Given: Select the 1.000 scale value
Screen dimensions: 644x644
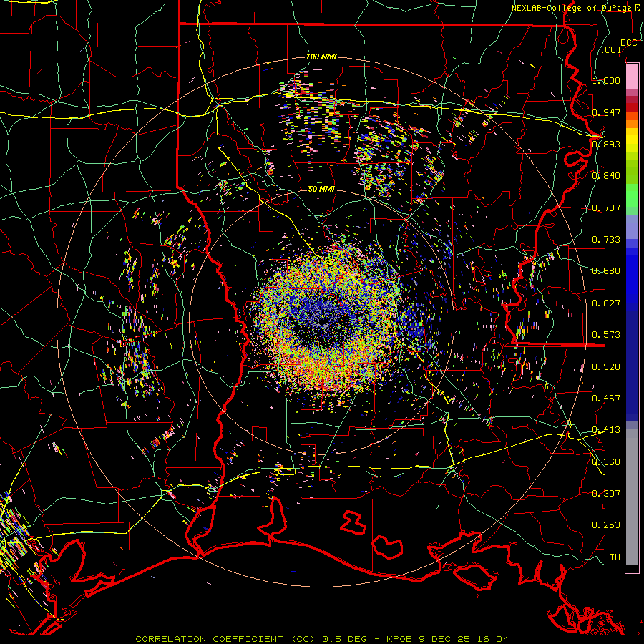Looking at the screenshot, I should pyautogui.click(x=606, y=80).
